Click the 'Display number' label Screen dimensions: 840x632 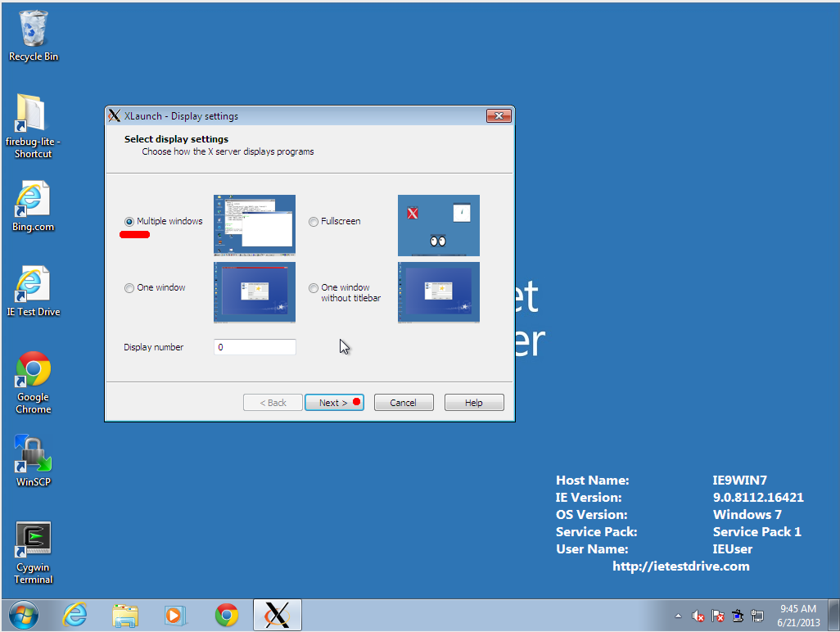[154, 347]
